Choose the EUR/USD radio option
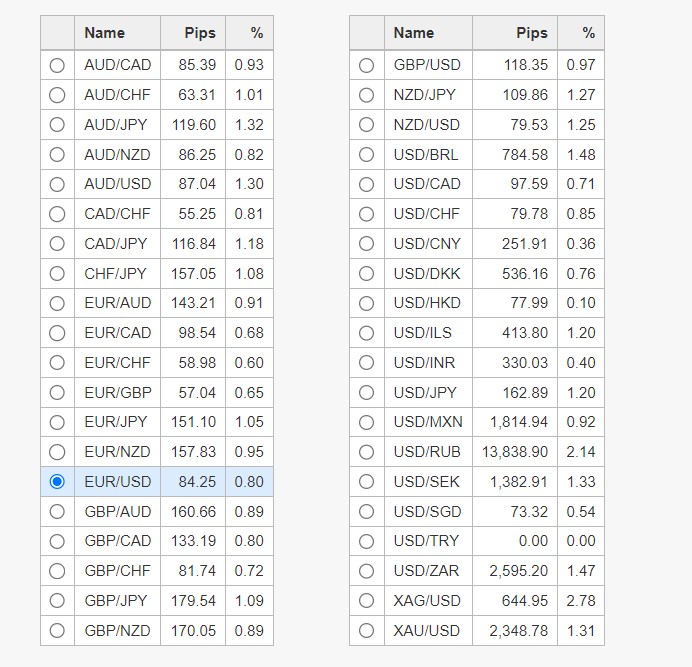This screenshot has width=692, height=667. pyautogui.click(x=57, y=481)
